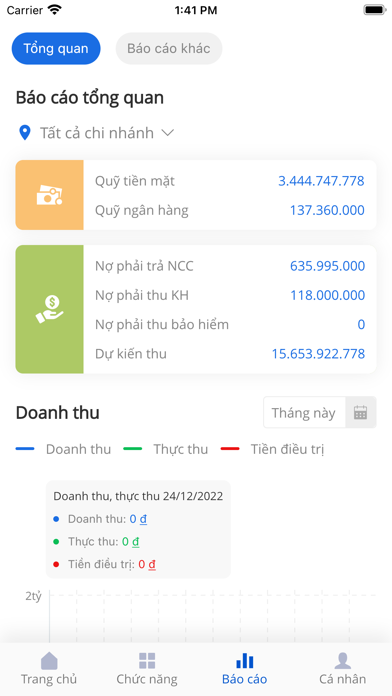Image resolution: width=392 pixels, height=696 pixels.
Task: Click the tooltip Doanh thu: 0 đ row
Action: 100,518
